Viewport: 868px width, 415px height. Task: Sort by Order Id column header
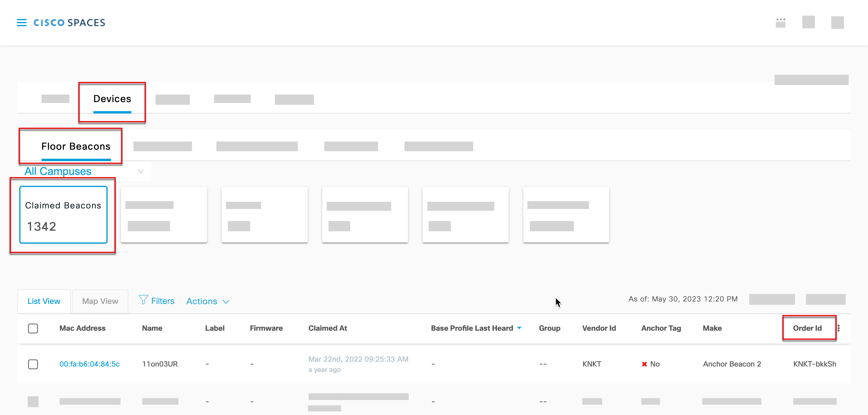[807, 328]
